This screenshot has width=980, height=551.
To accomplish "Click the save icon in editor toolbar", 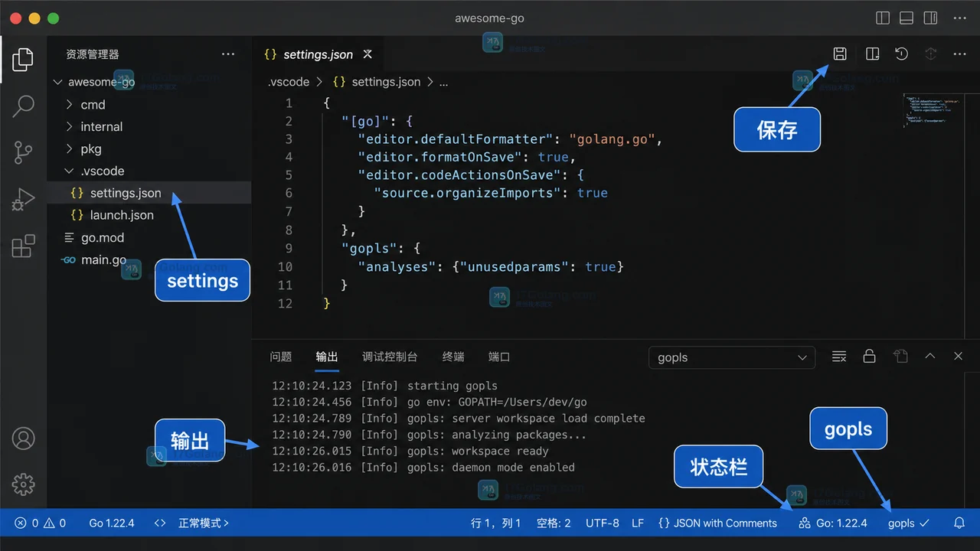I will 840,54.
